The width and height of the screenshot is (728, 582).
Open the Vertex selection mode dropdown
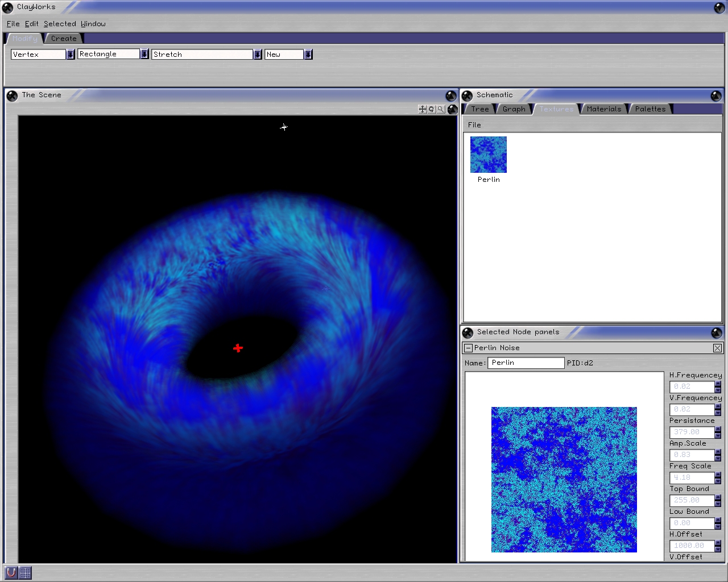coord(71,55)
